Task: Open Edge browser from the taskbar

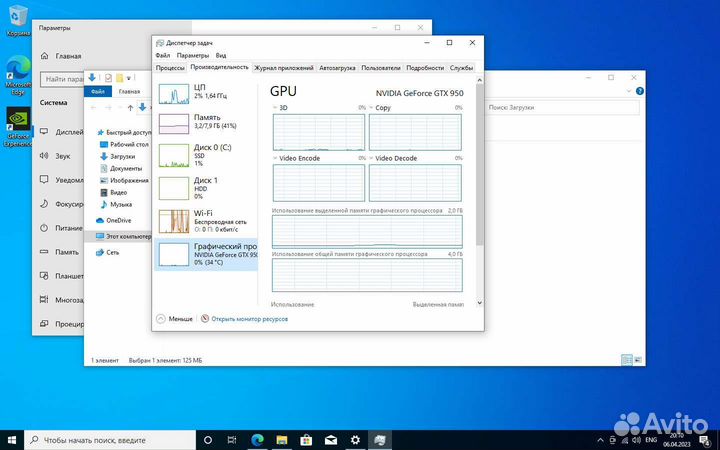Action: [257, 440]
